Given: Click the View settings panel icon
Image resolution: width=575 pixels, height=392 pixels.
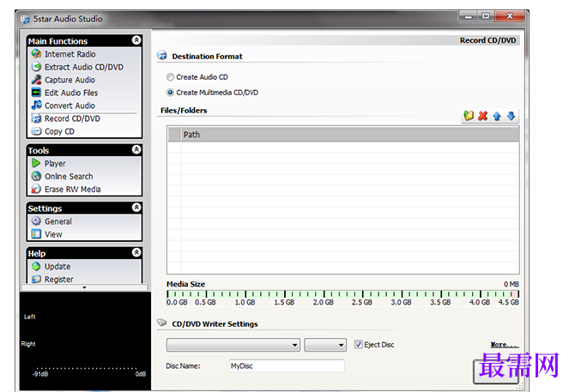Looking at the screenshot, I should [x=36, y=233].
